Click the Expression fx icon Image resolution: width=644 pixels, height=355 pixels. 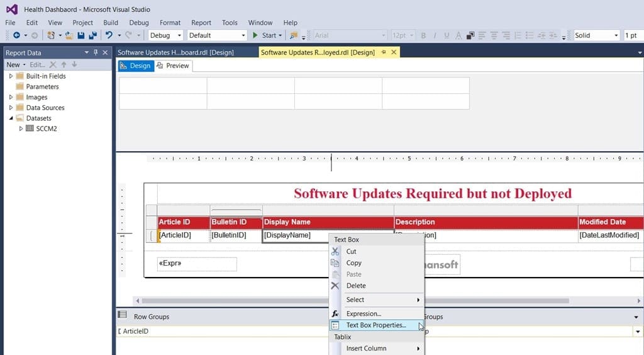coord(335,313)
